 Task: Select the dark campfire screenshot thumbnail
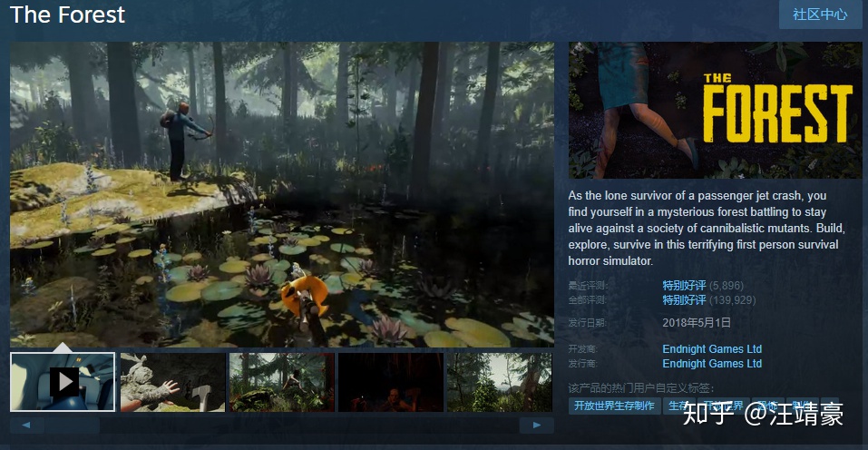click(391, 382)
